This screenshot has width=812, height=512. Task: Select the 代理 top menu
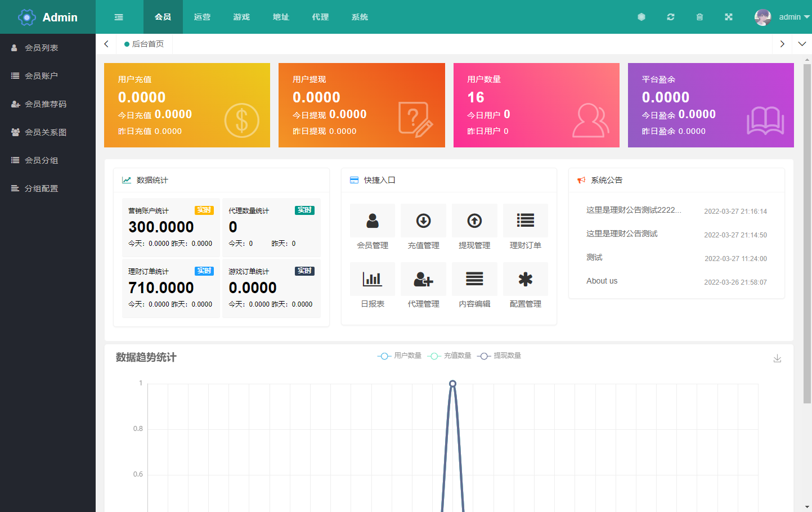coord(321,17)
